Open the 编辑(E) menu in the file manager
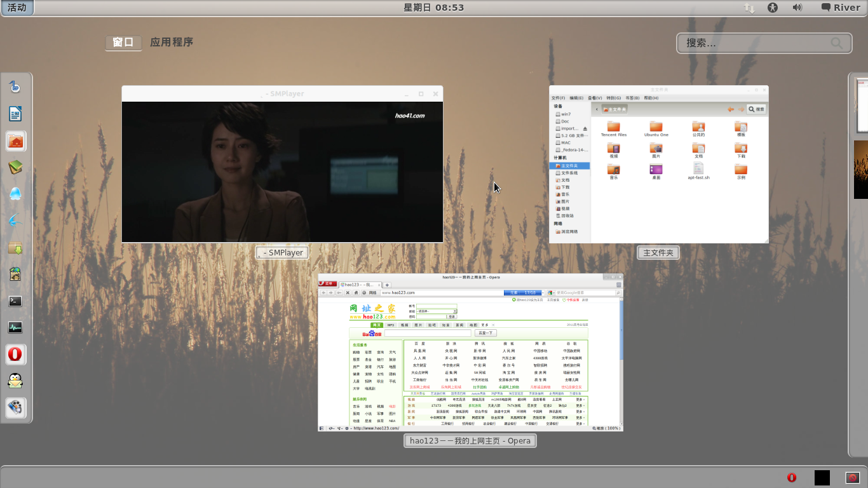Image resolution: width=868 pixels, height=488 pixels. pyautogui.click(x=576, y=98)
